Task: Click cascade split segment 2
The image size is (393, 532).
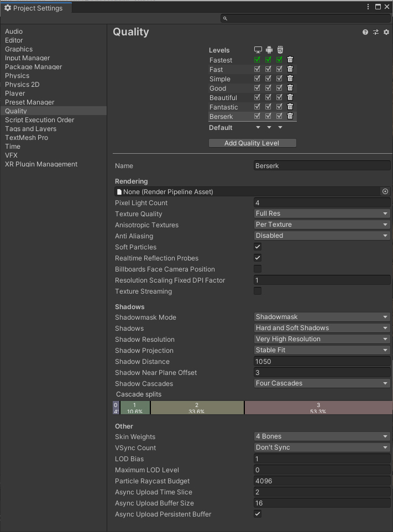Action: (197, 408)
